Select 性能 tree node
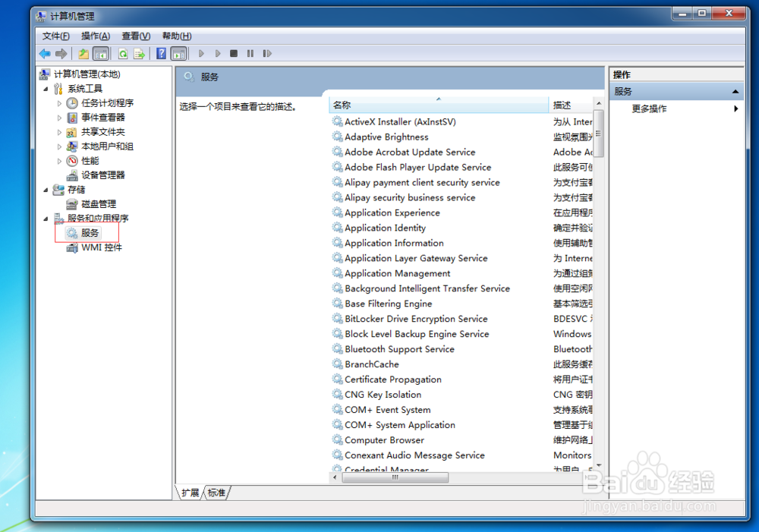The image size is (759, 532). coord(90,161)
